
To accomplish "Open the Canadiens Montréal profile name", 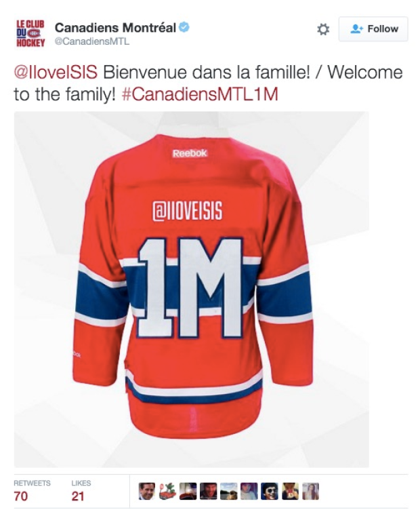I will tap(116, 28).
